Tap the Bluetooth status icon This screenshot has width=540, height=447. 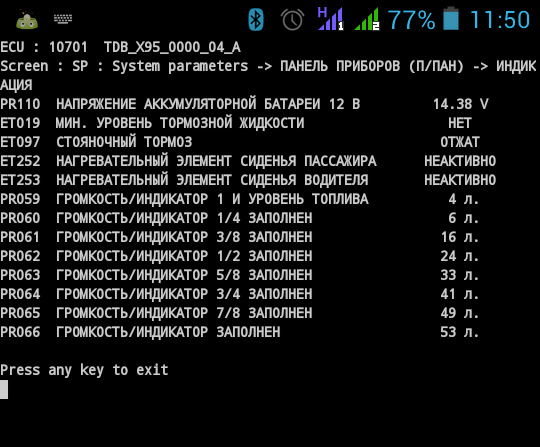pos(256,19)
